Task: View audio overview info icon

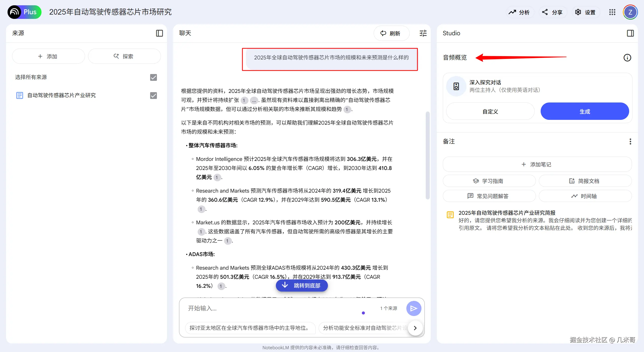Action: (627, 57)
